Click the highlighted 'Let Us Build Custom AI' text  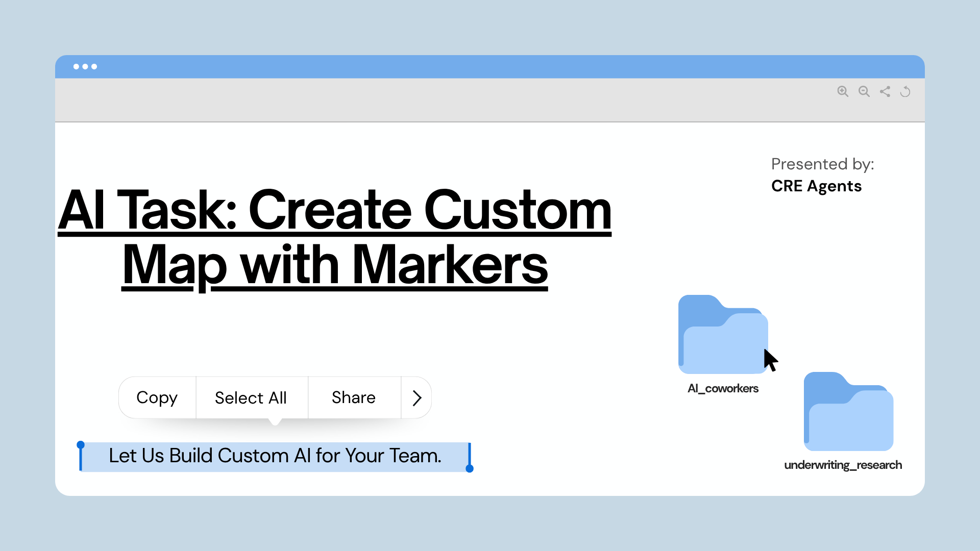tap(275, 456)
